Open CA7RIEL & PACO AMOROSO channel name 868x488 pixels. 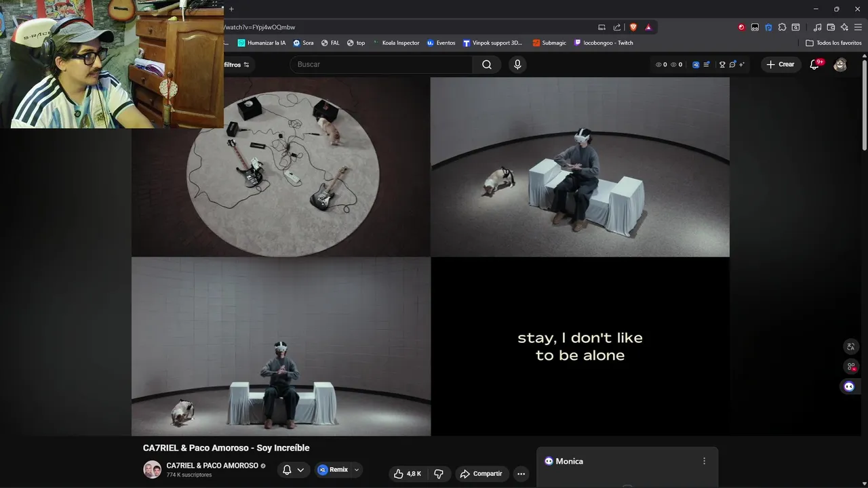(x=212, y=466)
